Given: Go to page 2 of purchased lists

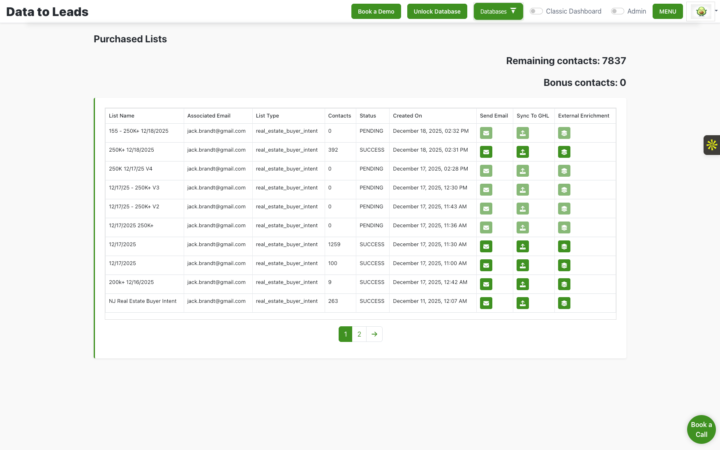Looking at the screenshot, I should point(359,334).
